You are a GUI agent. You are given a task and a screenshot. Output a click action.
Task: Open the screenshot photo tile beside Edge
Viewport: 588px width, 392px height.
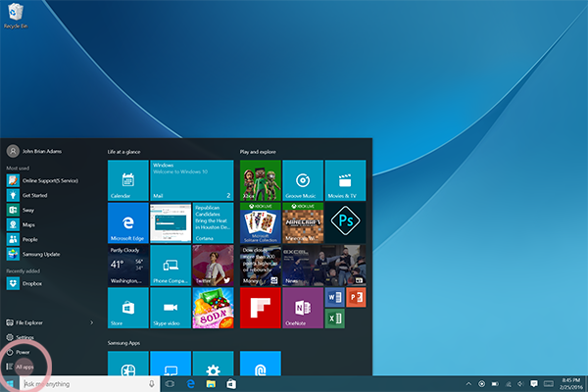pyautogui.click(x=171, y=222)
